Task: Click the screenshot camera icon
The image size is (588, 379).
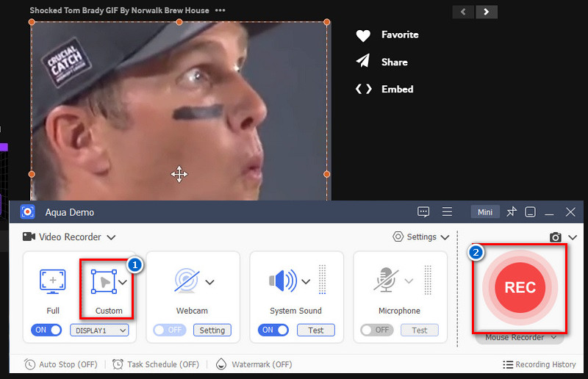Action: pos(556,237)
